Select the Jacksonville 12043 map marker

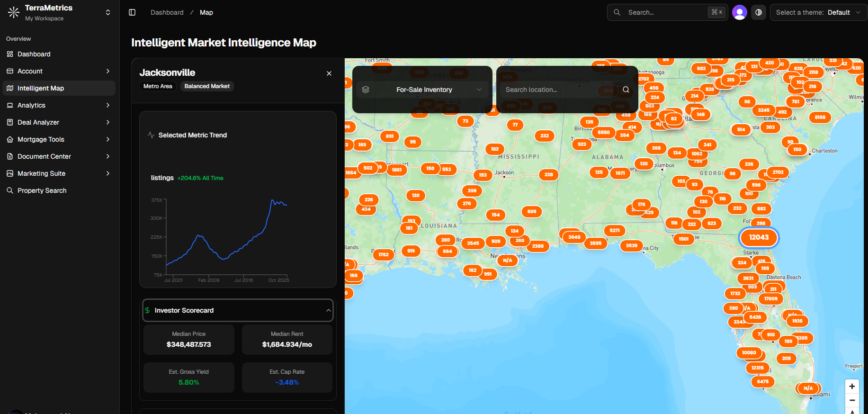[759, 237]
